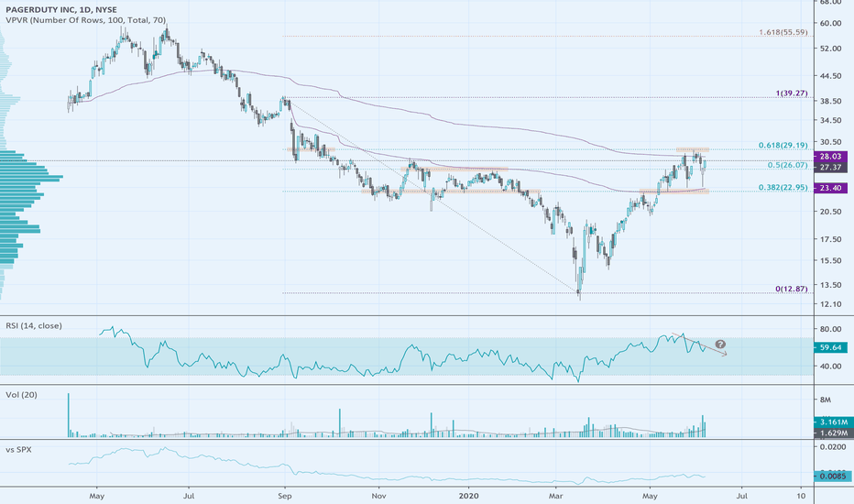Select the VPVR indicator legend label
This screenshot has height=504, width=854.
(x=86, y=20)
